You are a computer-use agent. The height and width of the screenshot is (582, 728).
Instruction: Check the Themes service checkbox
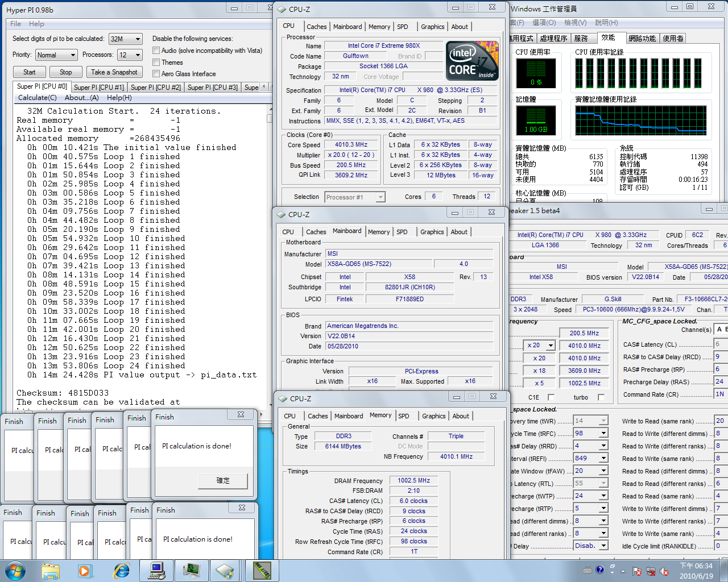pyautogui.click(x=156, y=63)
